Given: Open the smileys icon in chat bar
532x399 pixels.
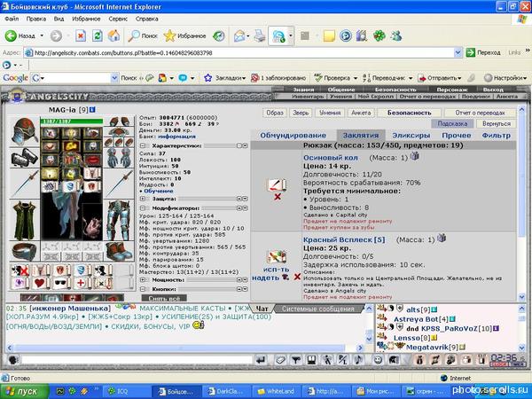Looking at the screenshot, I should point(378,360).
